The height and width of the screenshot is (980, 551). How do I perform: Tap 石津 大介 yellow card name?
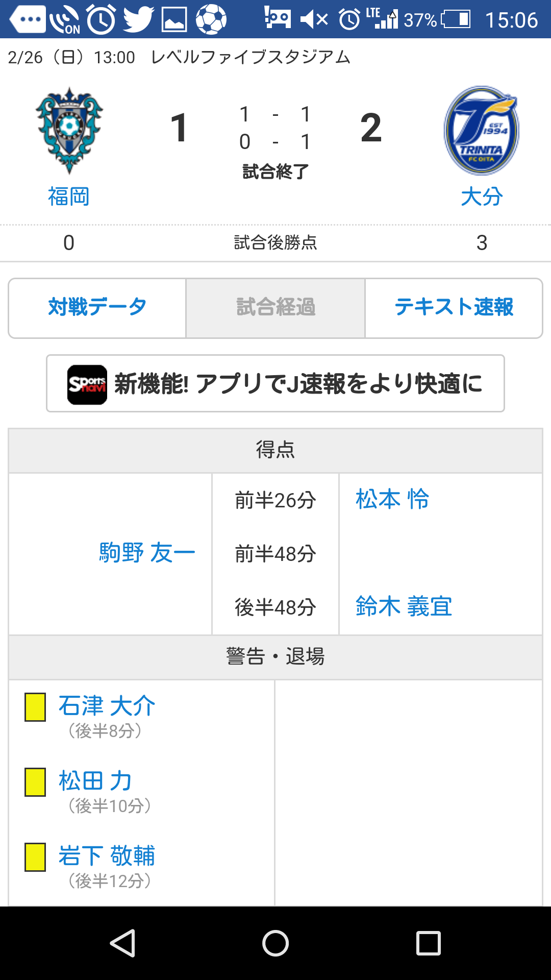tap(107, 706)
